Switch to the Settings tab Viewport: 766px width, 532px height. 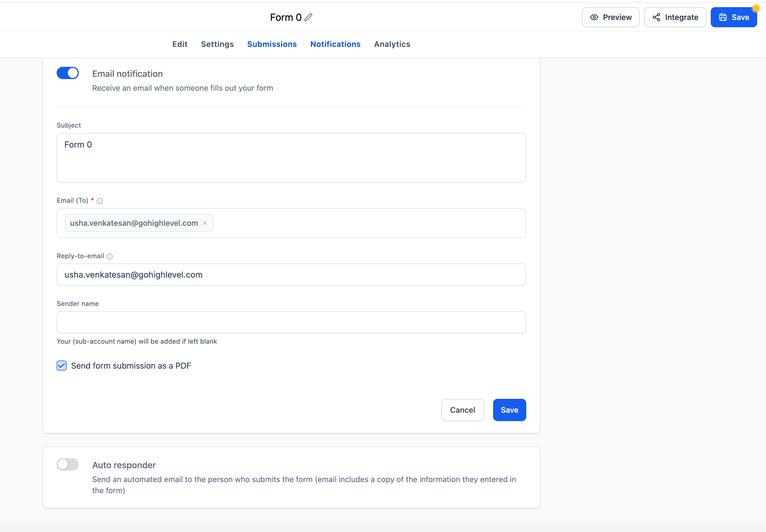pos(217,44)
